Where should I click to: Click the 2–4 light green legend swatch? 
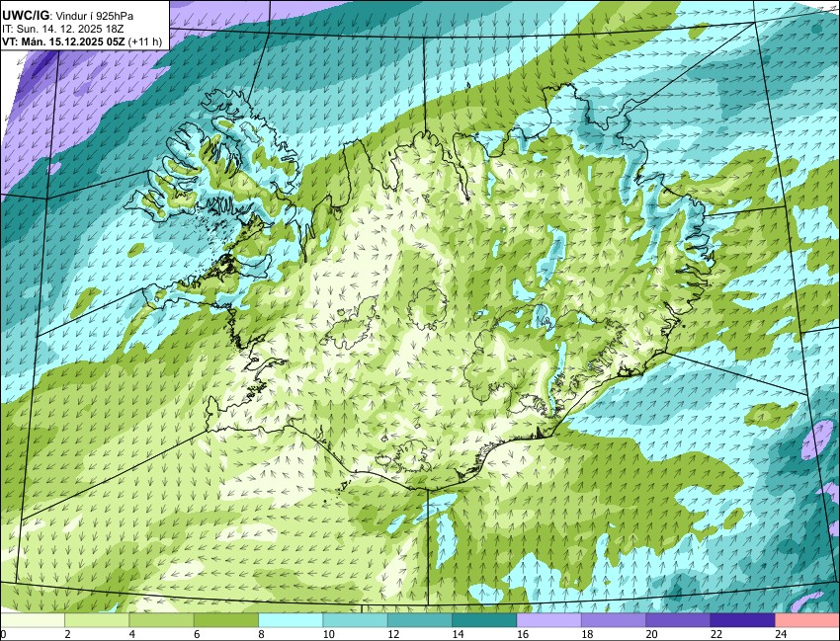[x=97, y=620]
